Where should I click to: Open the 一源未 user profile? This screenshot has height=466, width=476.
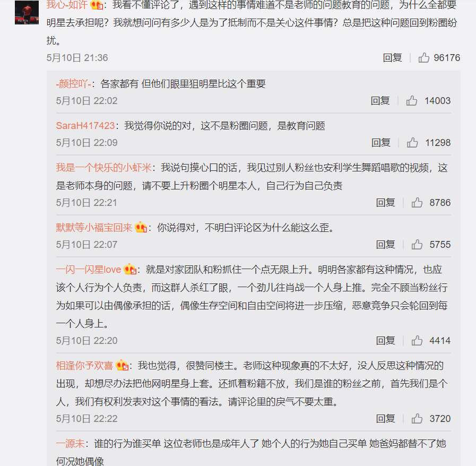pyautogui.click(x=70, y=444)
